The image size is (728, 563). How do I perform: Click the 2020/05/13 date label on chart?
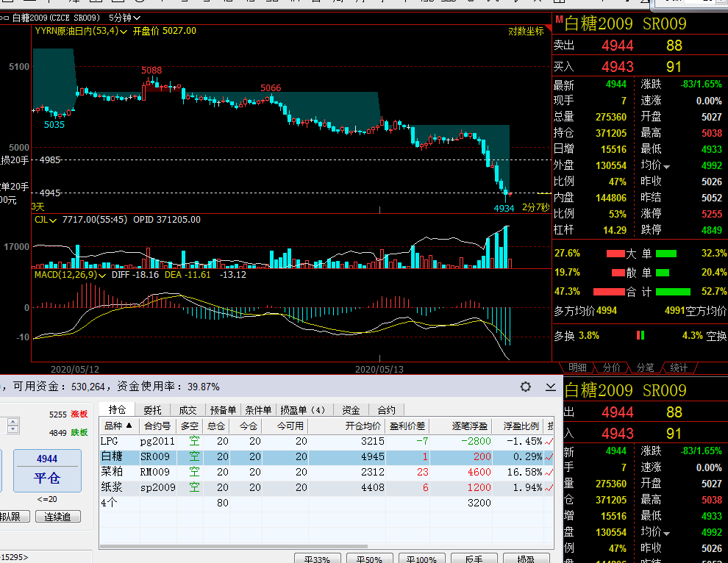[379, 370]
